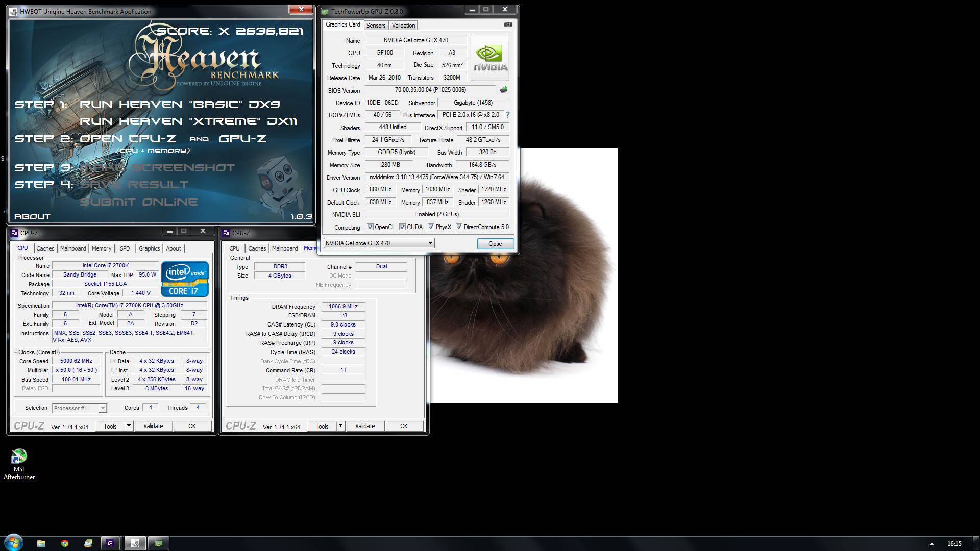Click Run Heaven "Basic" DX9
980x551 pixels.
click(180, 105)
